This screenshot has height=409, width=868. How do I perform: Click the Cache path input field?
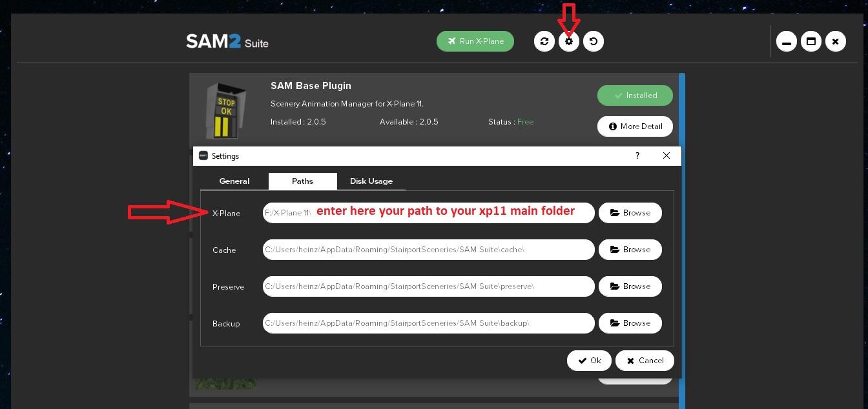pyautogui.click(x=428, y=250)
